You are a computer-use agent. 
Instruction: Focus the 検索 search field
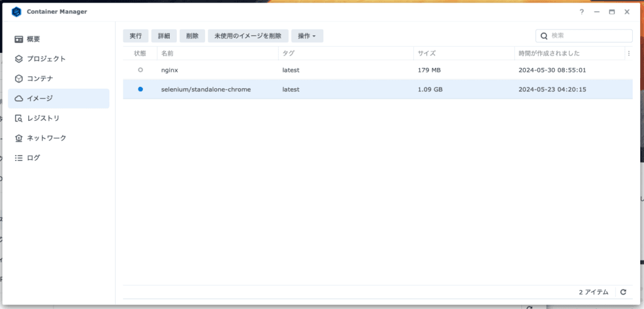pyautogui.click(x=588, y=36)
